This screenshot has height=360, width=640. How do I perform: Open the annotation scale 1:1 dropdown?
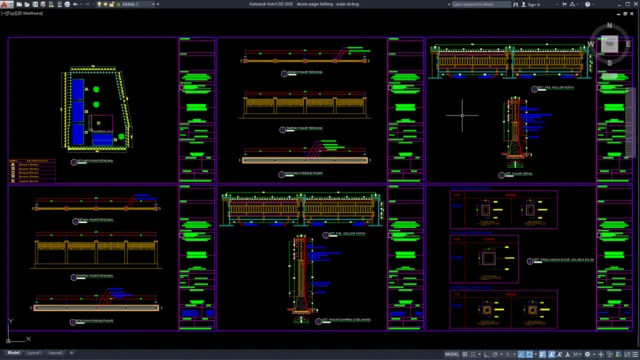[577, 354]
